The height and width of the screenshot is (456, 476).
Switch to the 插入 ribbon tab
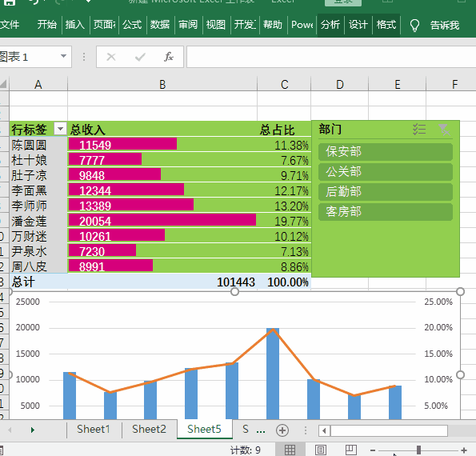pos(74,25)
